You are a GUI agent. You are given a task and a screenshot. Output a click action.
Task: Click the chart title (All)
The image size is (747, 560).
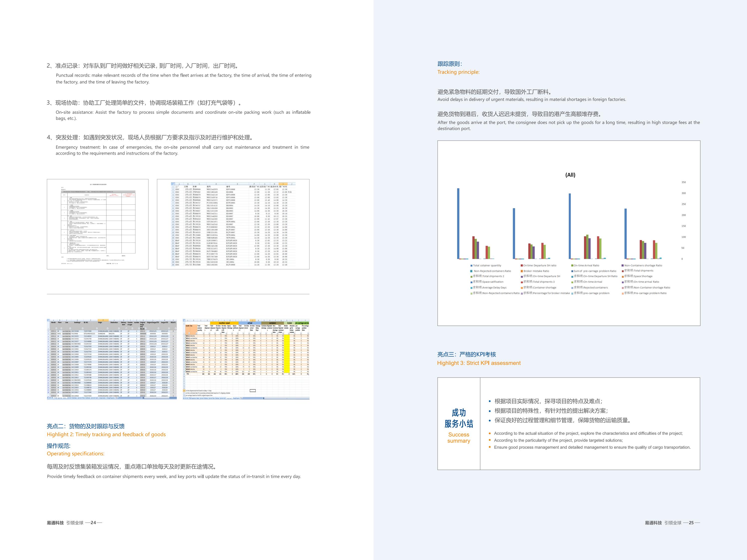(570, 175)
